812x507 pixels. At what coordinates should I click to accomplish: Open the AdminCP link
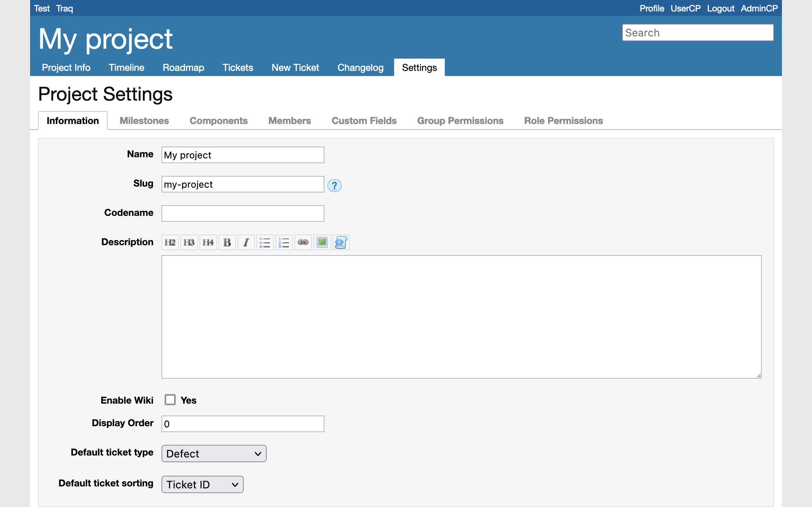point(759,8)
